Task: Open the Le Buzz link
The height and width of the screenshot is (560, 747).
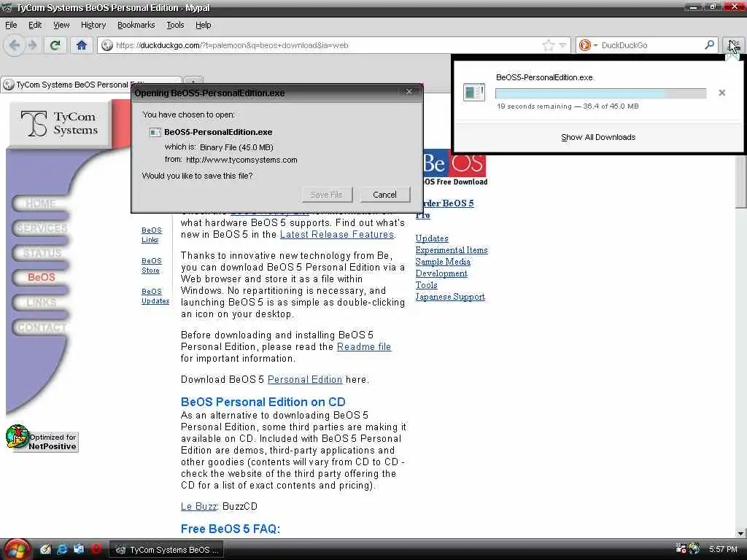Action: pos(198,506)
